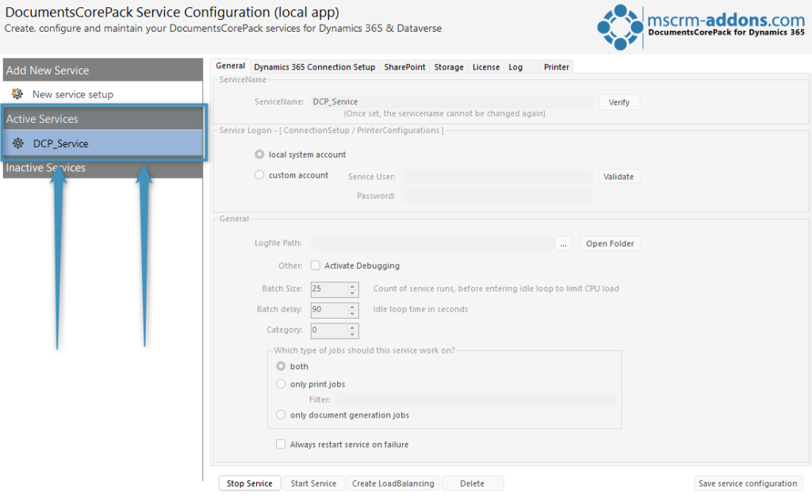Collapse the Active Services section header
Viewport: 812px width, 504px height.
(x=102, y=119)
